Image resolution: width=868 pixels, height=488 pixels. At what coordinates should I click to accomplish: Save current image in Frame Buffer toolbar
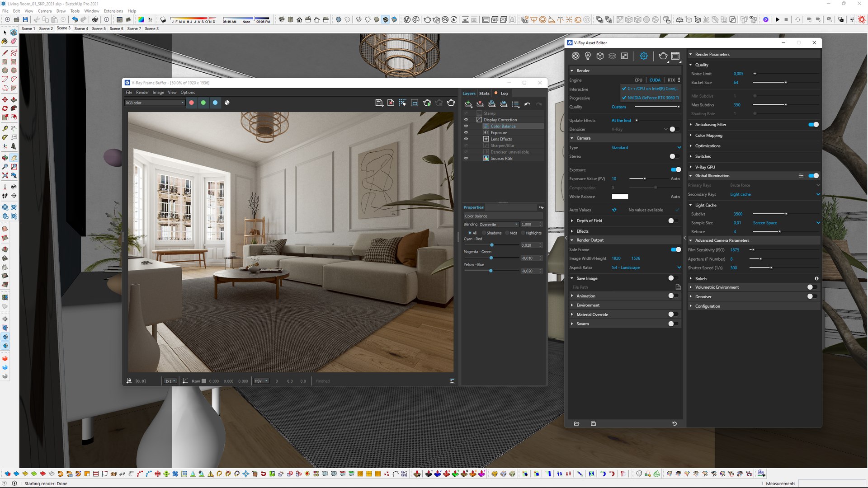(x=379, y=103)
